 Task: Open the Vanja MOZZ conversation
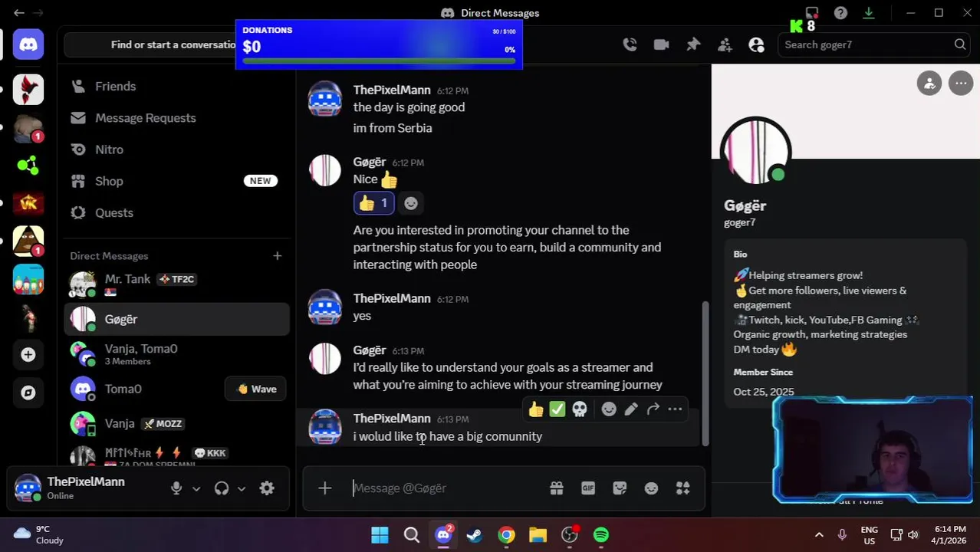(176, 423)
